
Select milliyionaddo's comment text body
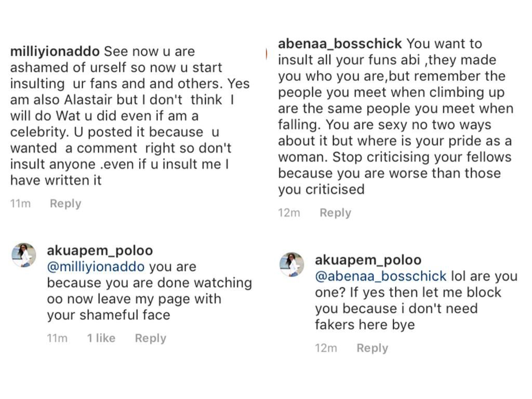[130, 116]
